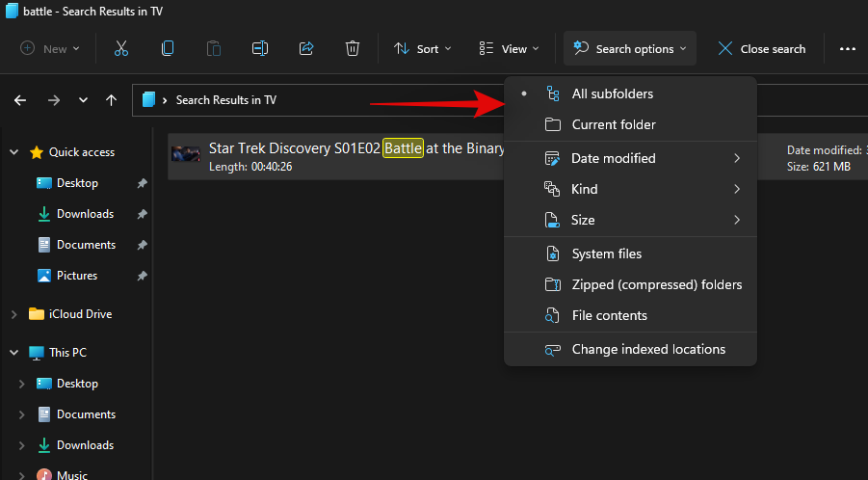Click the Share icon in toolbar
The height and width of the screenshot is (480, 868).
tap(306, 48)
